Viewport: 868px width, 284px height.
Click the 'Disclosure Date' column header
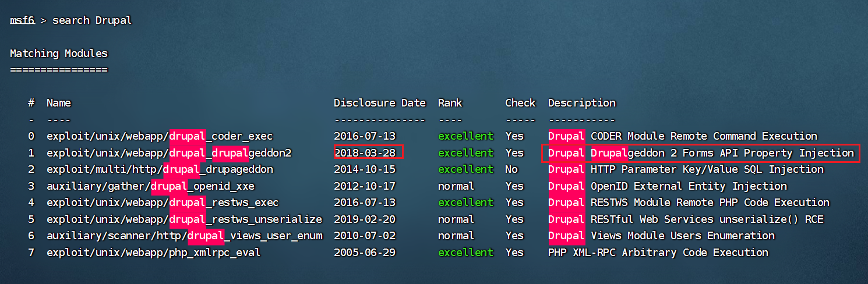380,103
